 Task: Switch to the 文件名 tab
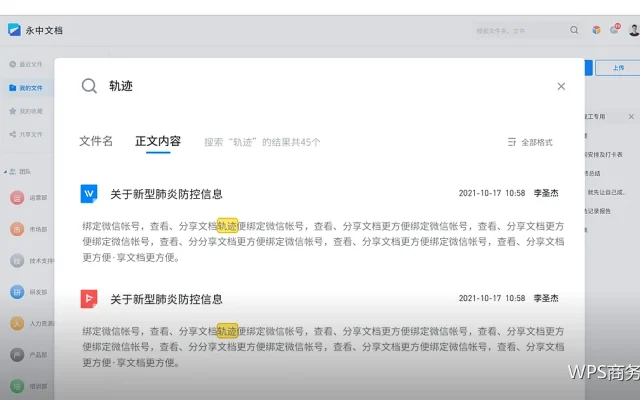[96, 141]
